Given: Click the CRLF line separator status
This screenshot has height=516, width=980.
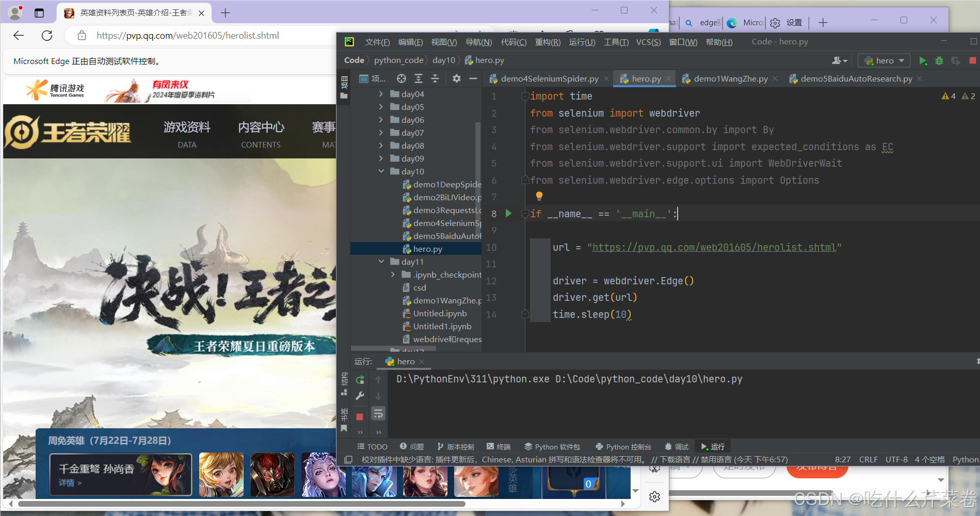Looking at the screenshot, I should coord(868,459).
